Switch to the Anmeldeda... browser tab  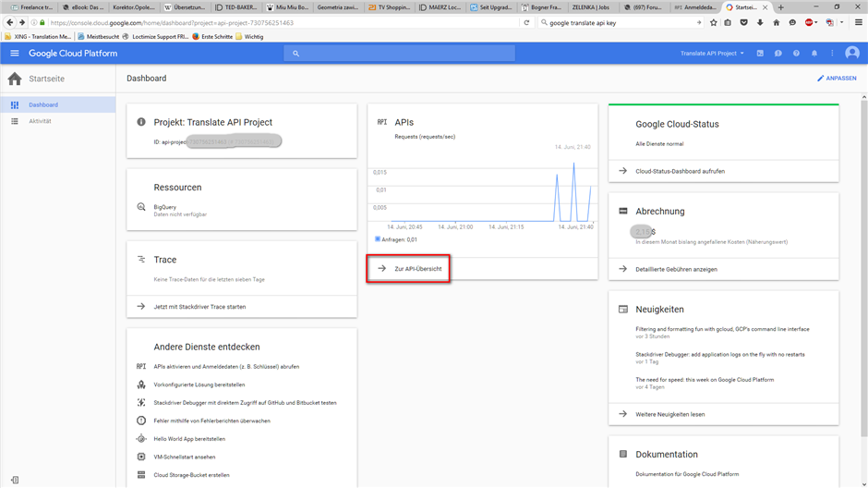pyautogui.click(x=694, y=7)
